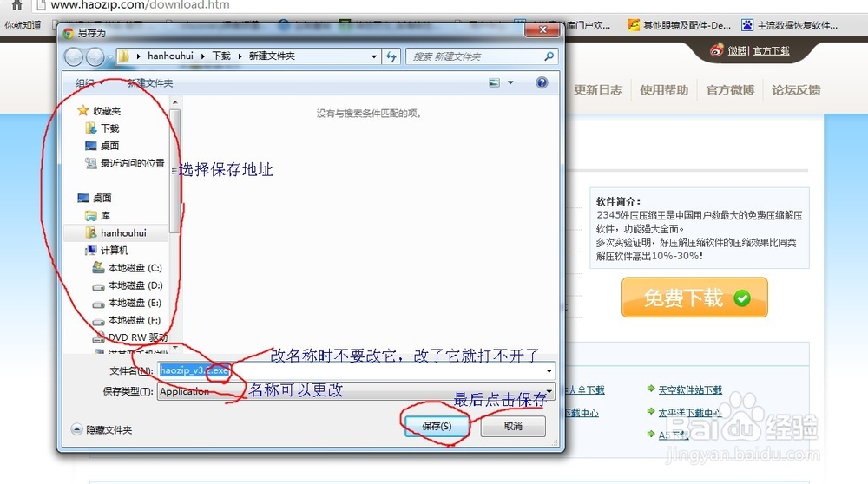Screen dimensions: 868x484
Task: Click 下载 segment in address breadcrumb
Action: [221, 56]
